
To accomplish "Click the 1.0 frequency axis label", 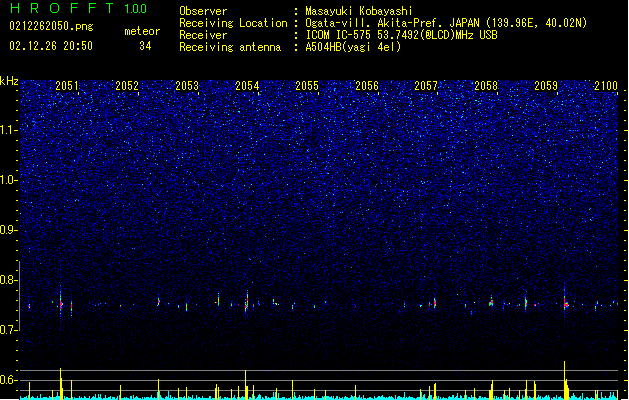I will pos(8,180).
